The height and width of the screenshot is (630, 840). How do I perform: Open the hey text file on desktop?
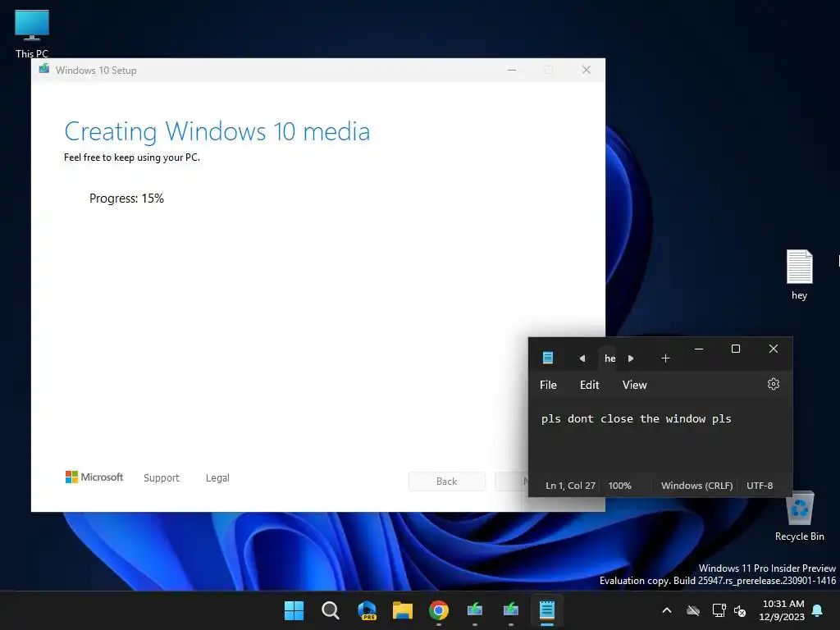[799, 274]
